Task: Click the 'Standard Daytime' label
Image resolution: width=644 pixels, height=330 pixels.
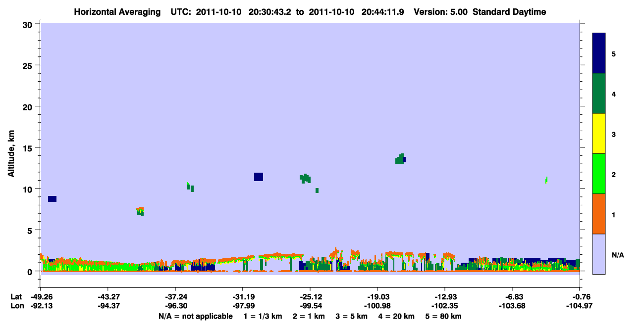Action: coord(509,12)
